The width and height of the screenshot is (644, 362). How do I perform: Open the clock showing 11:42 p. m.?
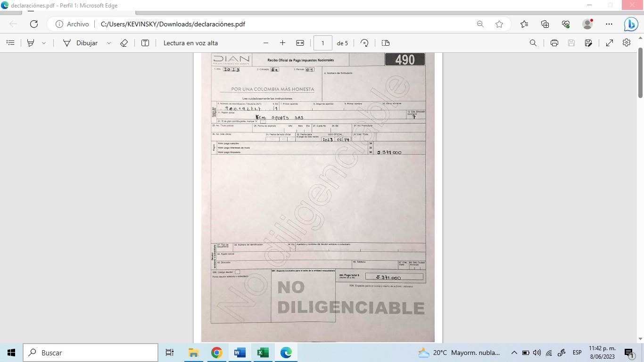click(603, 353)
